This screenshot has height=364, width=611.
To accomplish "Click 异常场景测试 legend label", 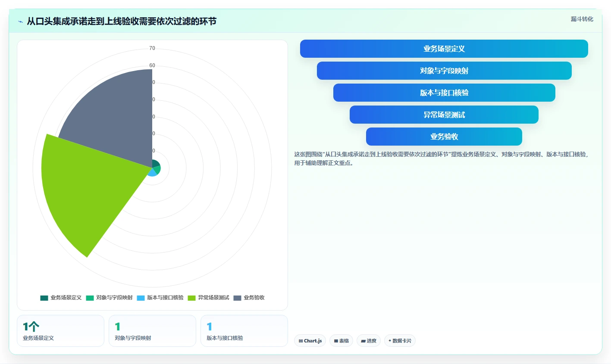I will [213, 298].
